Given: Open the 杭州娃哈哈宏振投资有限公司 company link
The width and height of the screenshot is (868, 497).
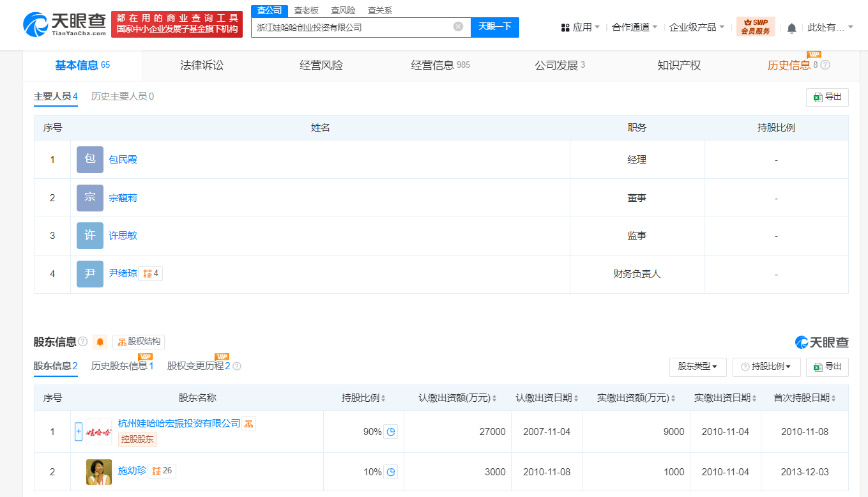Looking at the screenshot, I should pyautogui.click(x=179, y=424).
